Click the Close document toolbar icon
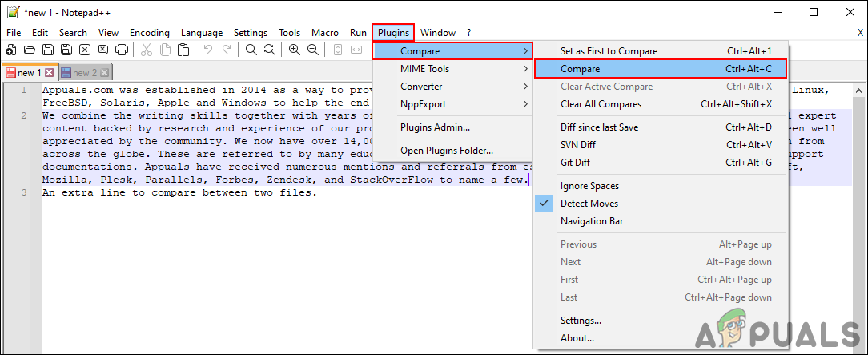868x355 pixels. pos(85,50)
